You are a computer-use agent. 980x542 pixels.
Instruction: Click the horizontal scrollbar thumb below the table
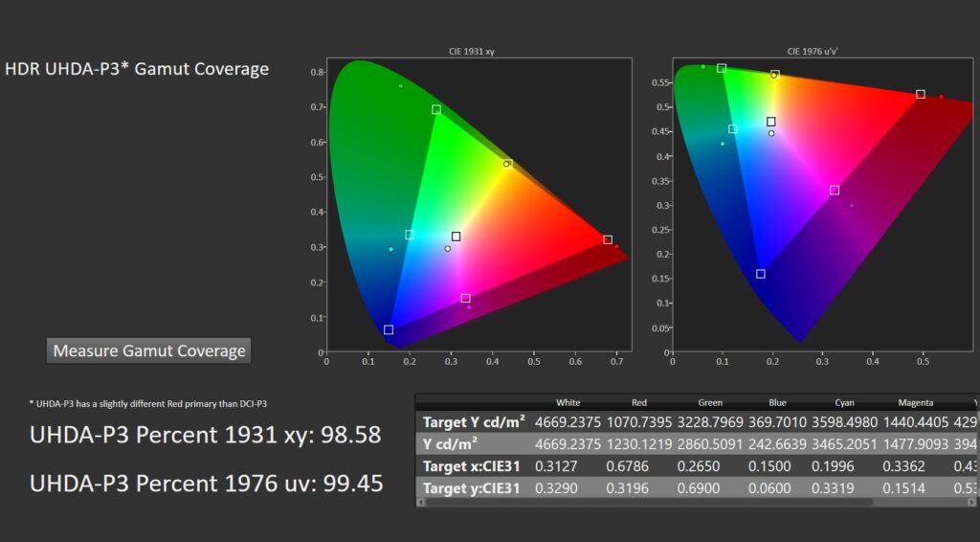pos(651,501)
